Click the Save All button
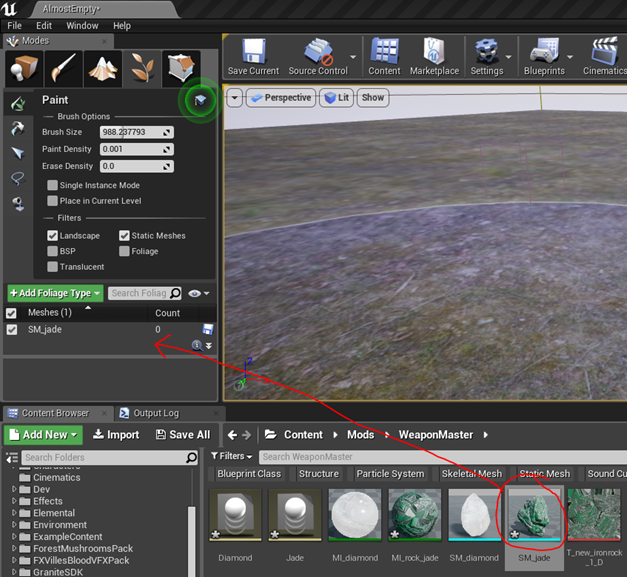627x577 pixels. tap(181, 435)
